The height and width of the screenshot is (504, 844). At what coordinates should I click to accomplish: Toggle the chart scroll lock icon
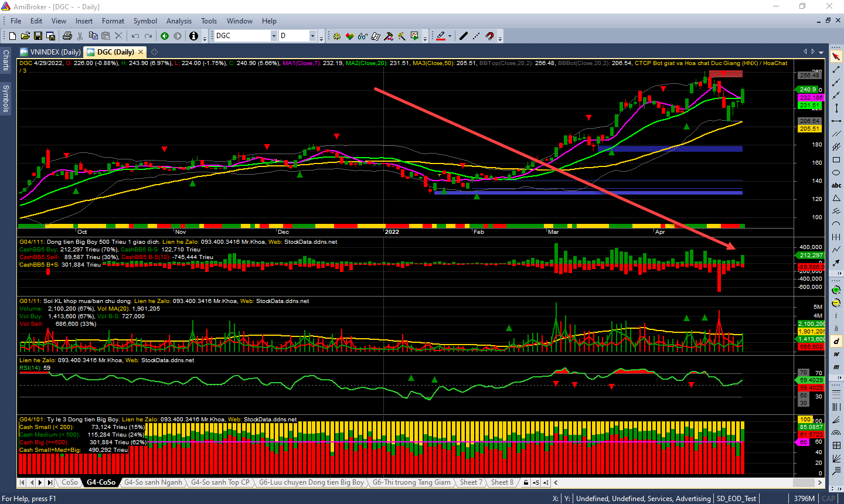[526, 482]
